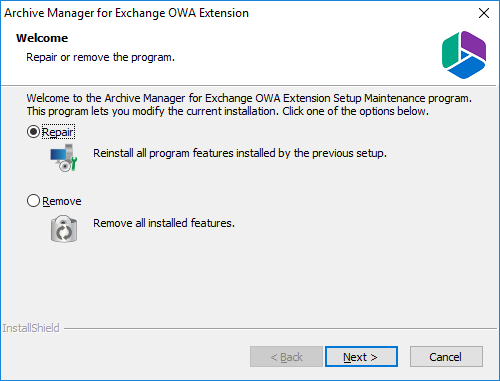Click the disabled < Back button
The image size is (500, 381).
(286, 357)
